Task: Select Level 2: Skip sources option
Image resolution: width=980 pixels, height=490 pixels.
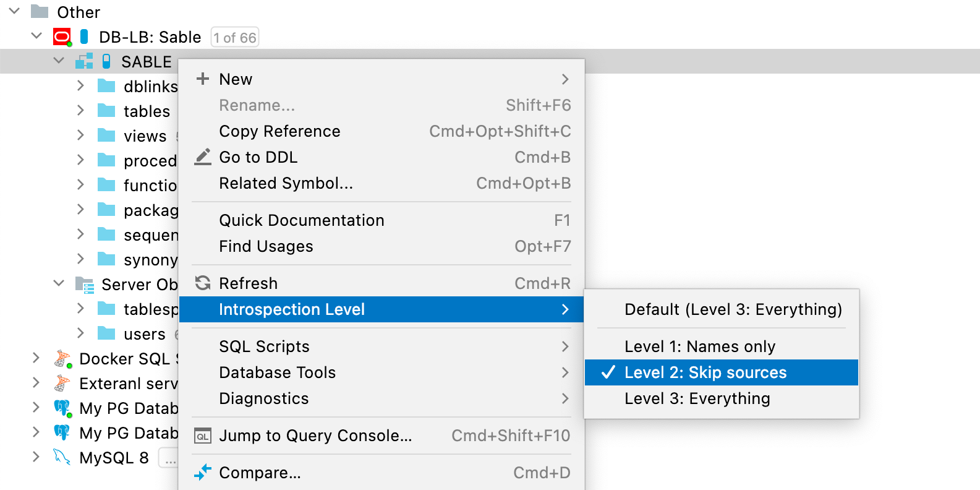Action: point(705,372)
